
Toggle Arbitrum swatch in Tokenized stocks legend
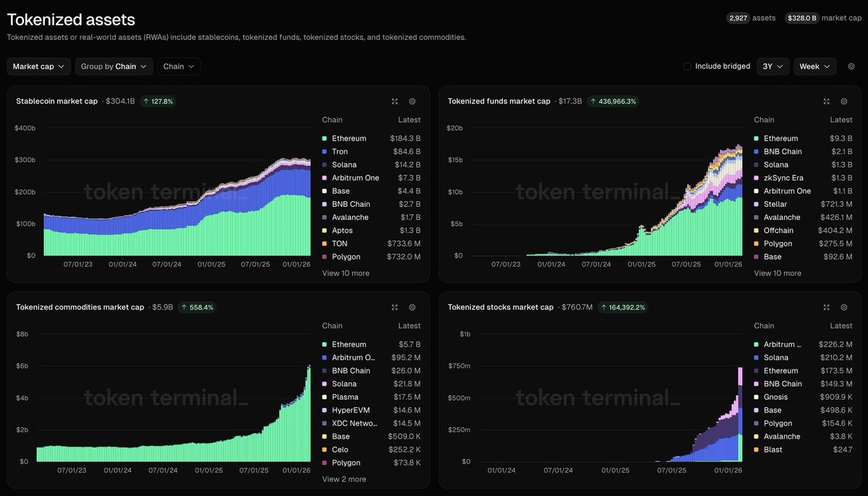point(757,345)
